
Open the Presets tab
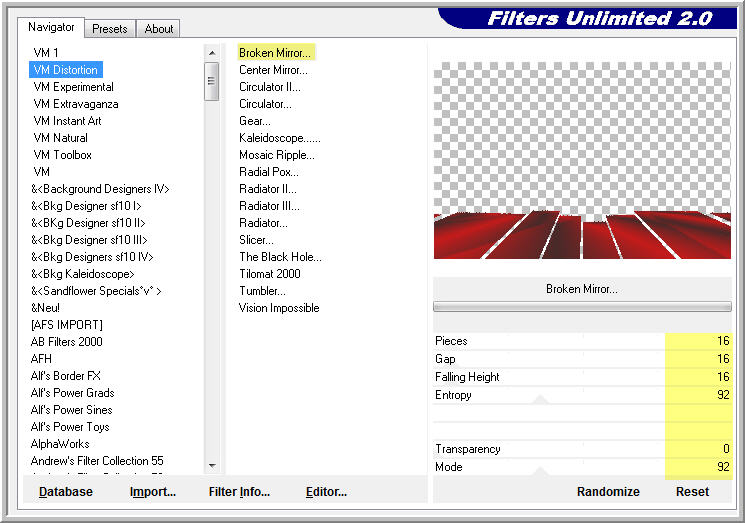coord(110,29)
